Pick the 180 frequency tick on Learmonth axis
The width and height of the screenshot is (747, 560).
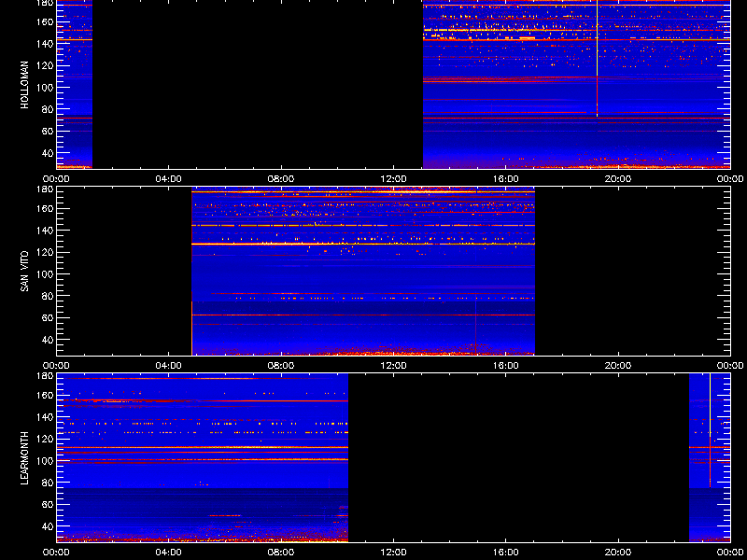[x=46, y=376]
